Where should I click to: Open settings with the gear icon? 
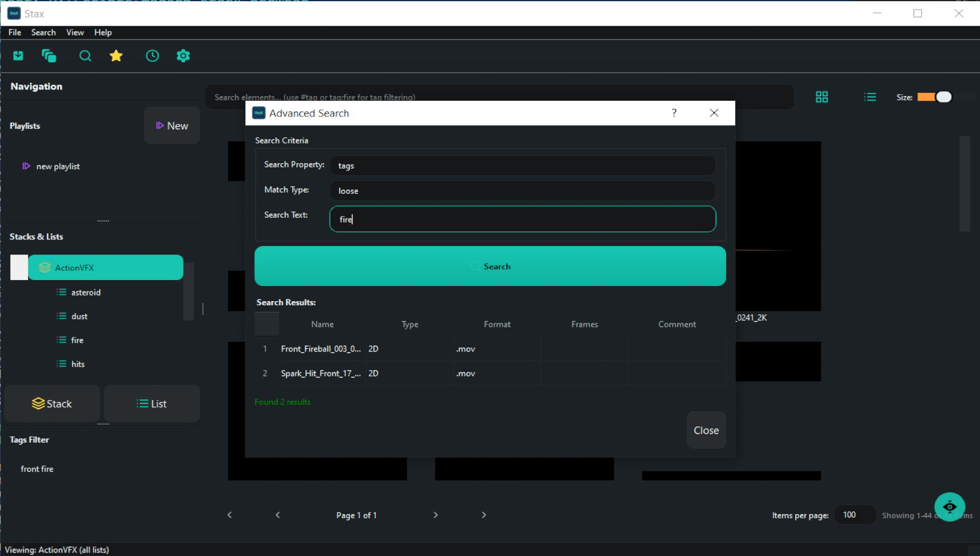pos(183,56)
